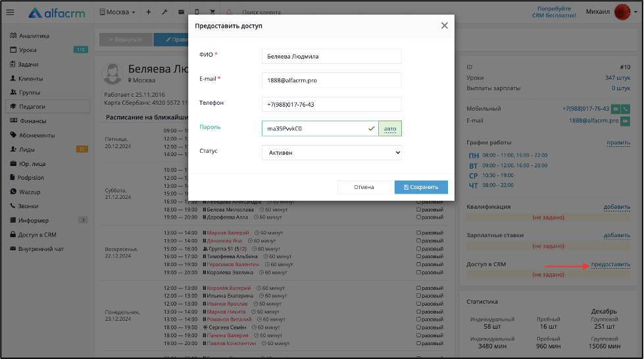The width and height of the screenshot is (644, 359).
Task: Click the предоставить link for Доступ в CRM
Action: point(610,264)
